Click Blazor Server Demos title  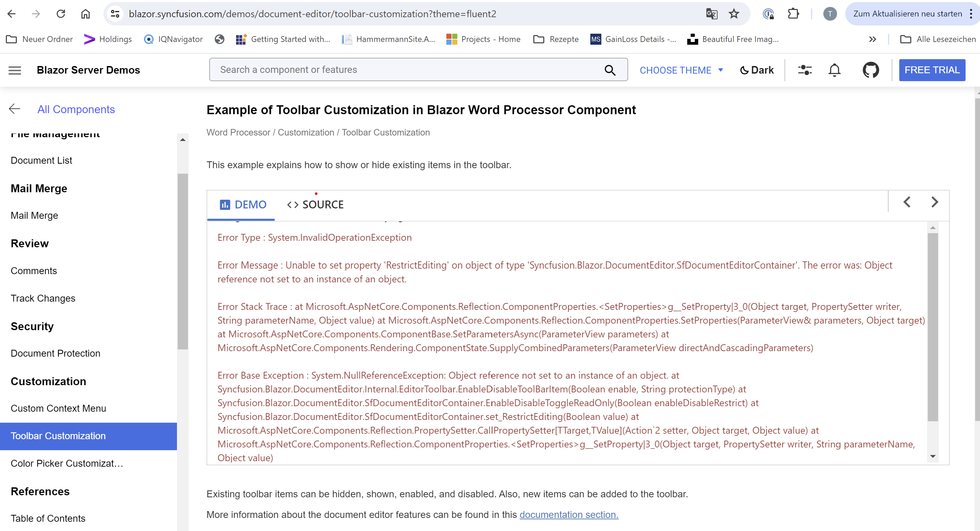88,70
